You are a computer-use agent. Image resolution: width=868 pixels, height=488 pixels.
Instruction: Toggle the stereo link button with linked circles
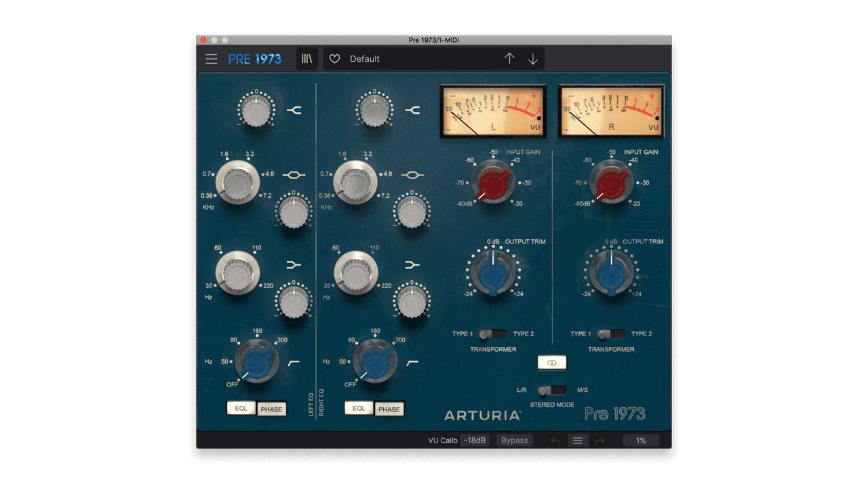pyautogui.click(x=551, y=362)
